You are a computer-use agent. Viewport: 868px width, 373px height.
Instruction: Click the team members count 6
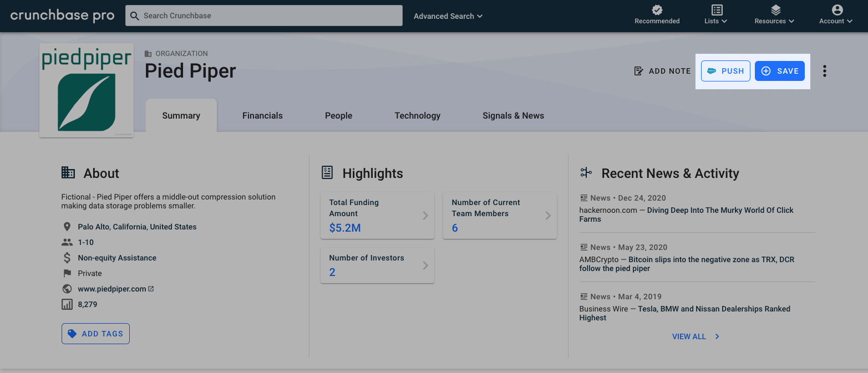tap(455, 228)
